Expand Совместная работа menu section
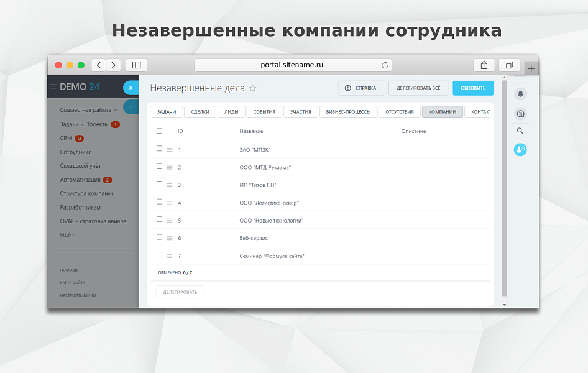Screen dimensions: 588x373 (x=88, y=110)
